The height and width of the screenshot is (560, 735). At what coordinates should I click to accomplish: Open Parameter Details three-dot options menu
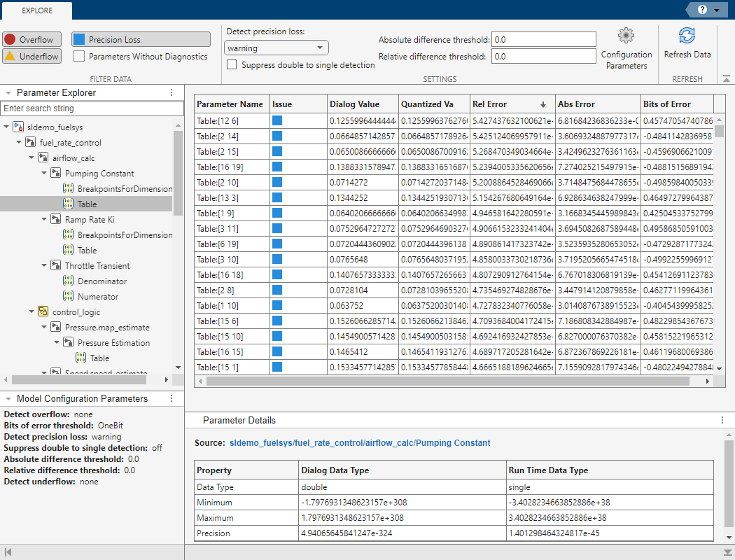click(722, 420)
